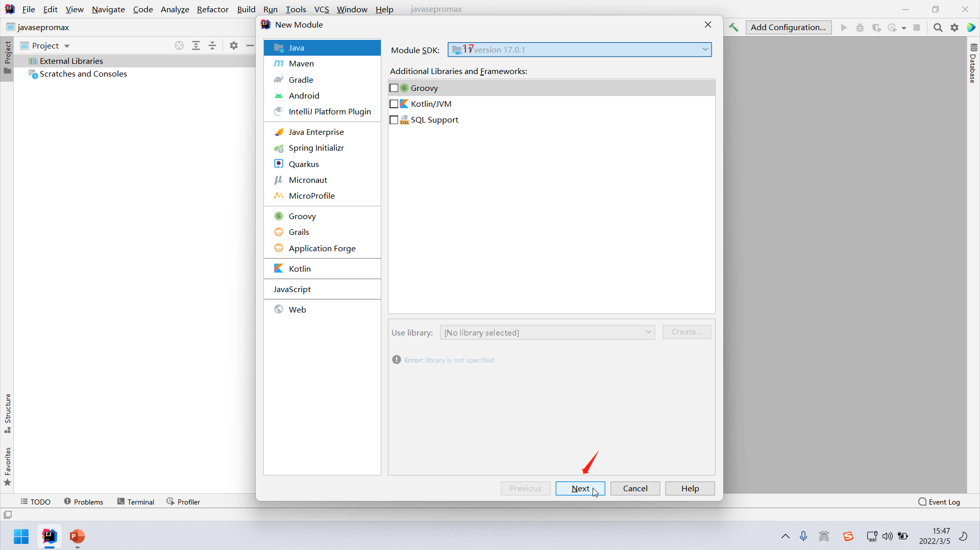Select Application Forge module type

[x=322, y=248]
